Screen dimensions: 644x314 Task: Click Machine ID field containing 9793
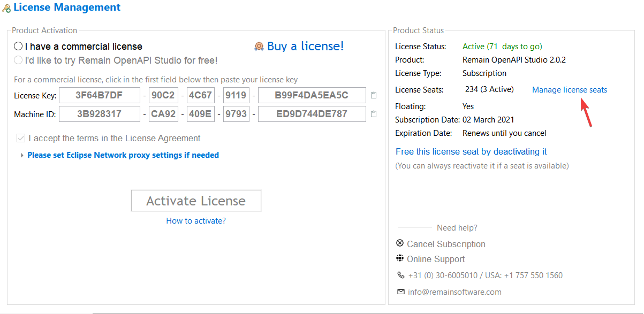pos(236,114)
